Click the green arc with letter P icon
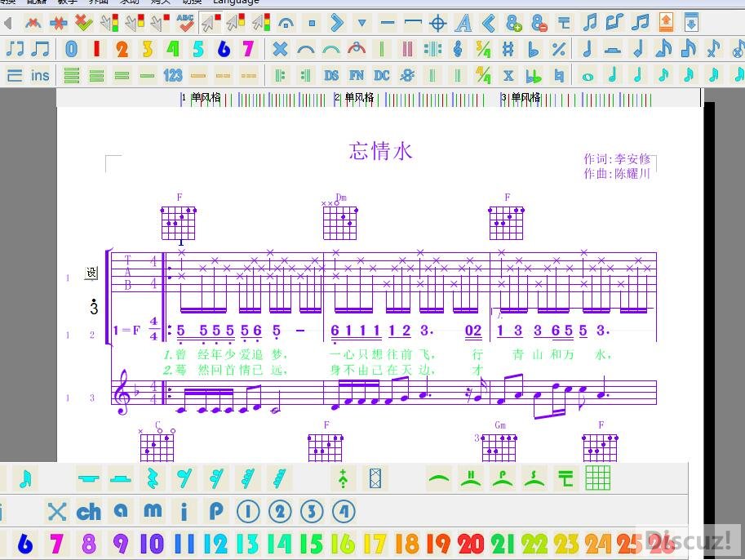Viewport: 745px width, 560px height. click(502, 478)
